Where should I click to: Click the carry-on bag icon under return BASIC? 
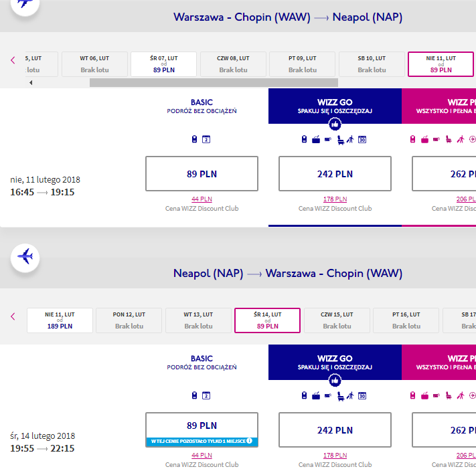click(x=194, y=395)
